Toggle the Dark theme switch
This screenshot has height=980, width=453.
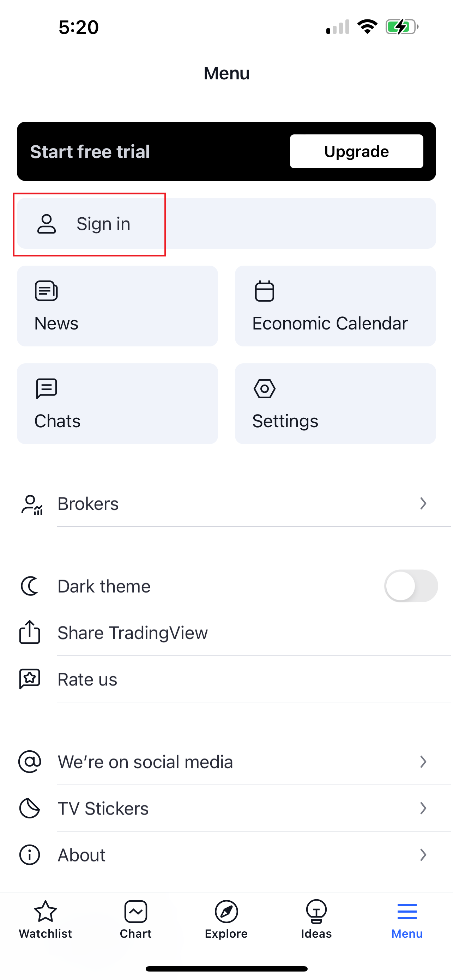[x=411, y=586]
